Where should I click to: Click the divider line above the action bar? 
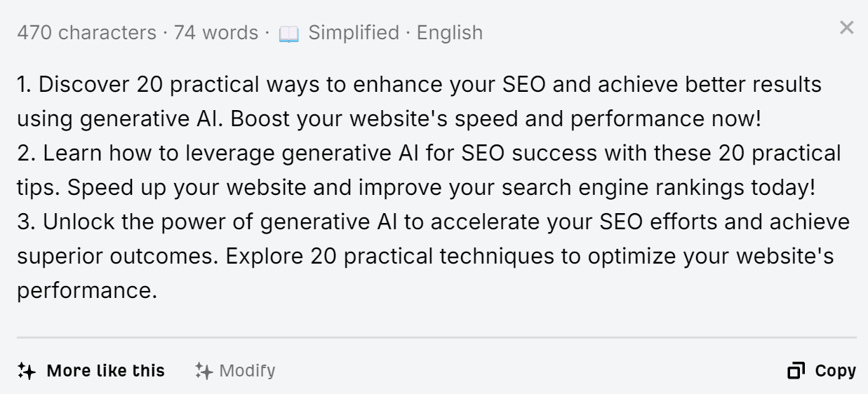click(x=436, y=337)
